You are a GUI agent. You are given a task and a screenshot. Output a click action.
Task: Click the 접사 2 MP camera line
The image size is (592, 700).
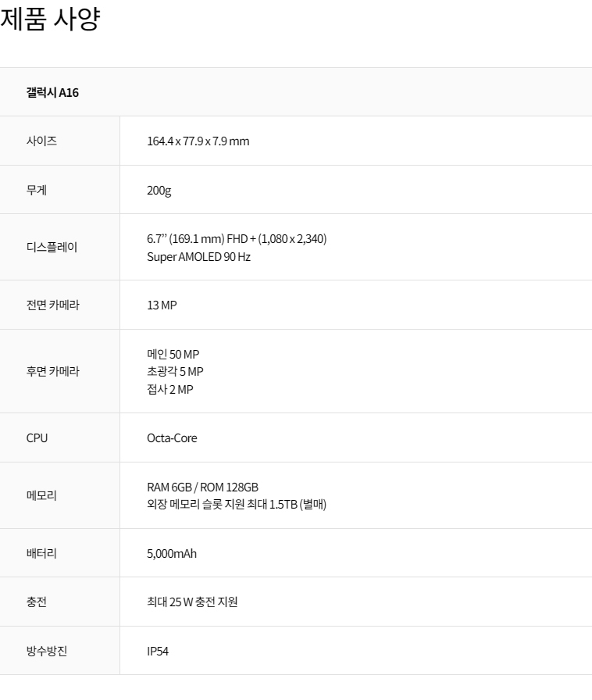pos(169,389)
